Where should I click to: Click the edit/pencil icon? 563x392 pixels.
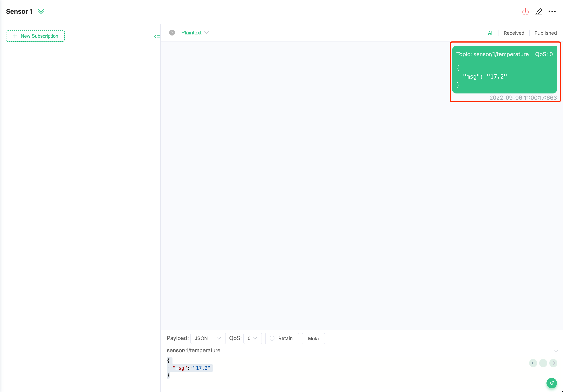pyautogui.click(x=538, y=11)
